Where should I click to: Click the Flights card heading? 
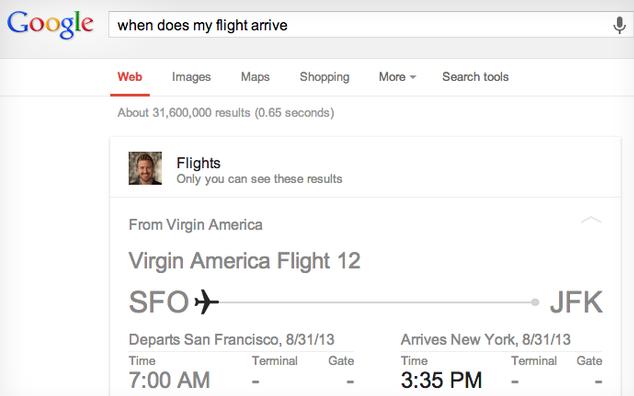pos(199,163)
